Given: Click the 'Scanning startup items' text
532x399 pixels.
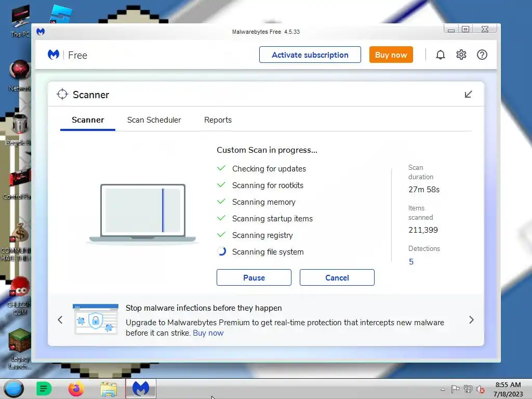Looking at the screenshot, I should 272,219.
